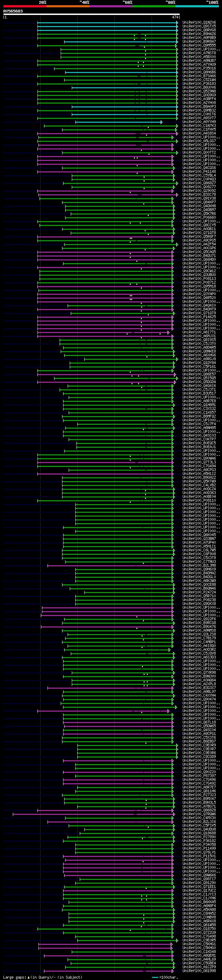Click the UniRef100_Q9M555 hit label

pos(199,46)
